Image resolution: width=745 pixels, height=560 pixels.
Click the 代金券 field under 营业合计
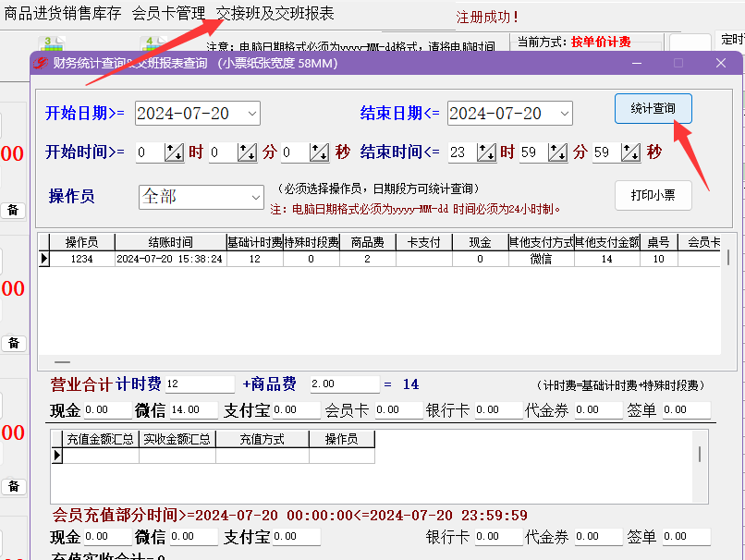pos(599,410)
